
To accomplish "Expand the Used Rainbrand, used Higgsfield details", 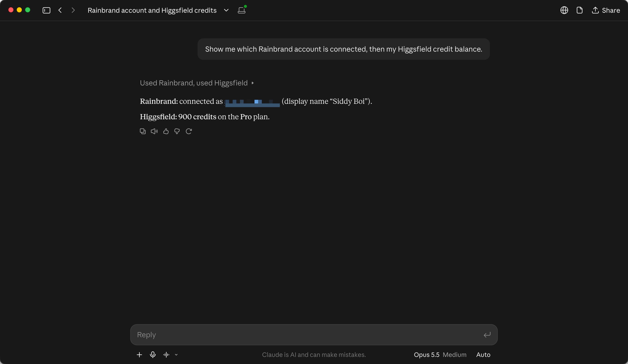I will [x=197, y=83].
